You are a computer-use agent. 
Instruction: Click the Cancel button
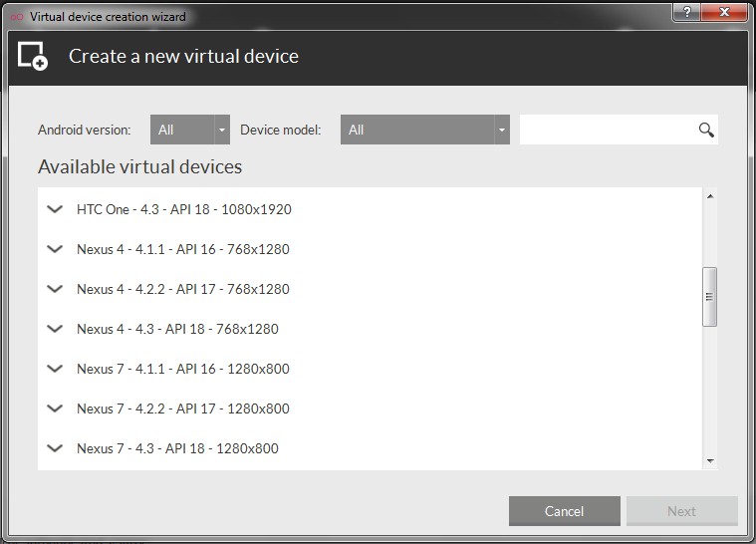pos(564,511)
